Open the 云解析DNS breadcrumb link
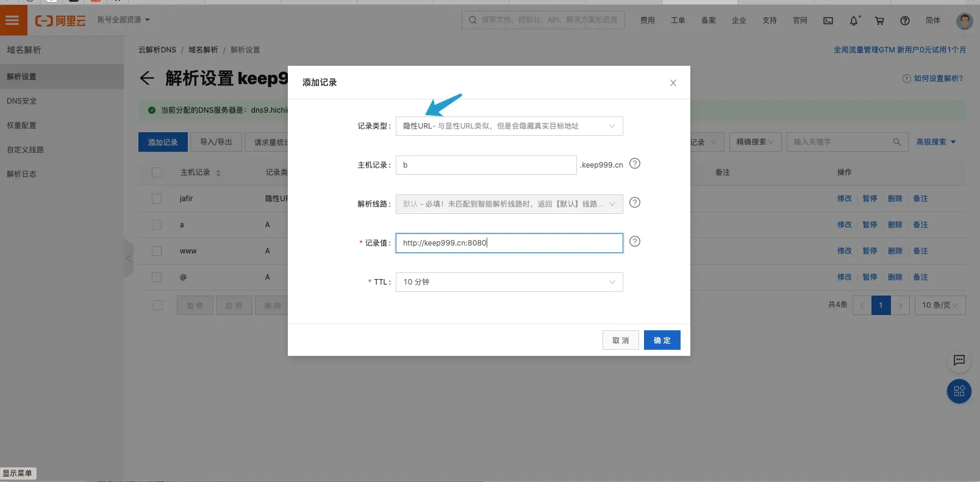980x482 pixels. [157, 50]
